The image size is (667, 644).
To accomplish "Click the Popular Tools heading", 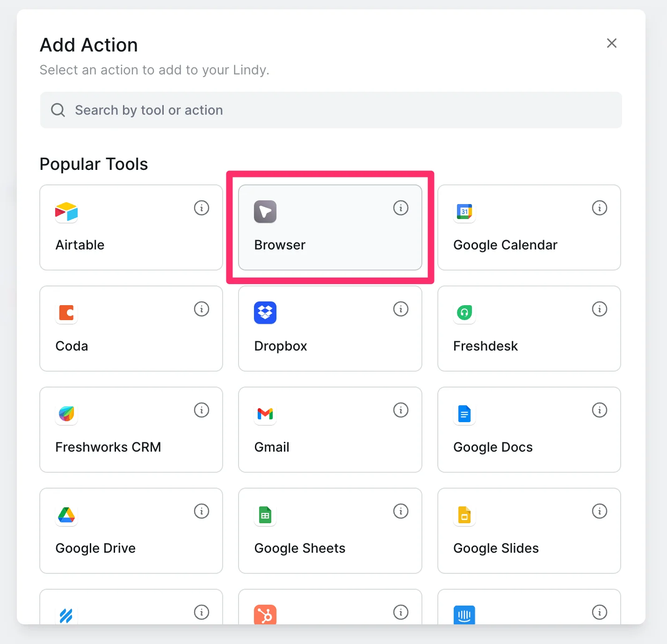I will [94, 164].
